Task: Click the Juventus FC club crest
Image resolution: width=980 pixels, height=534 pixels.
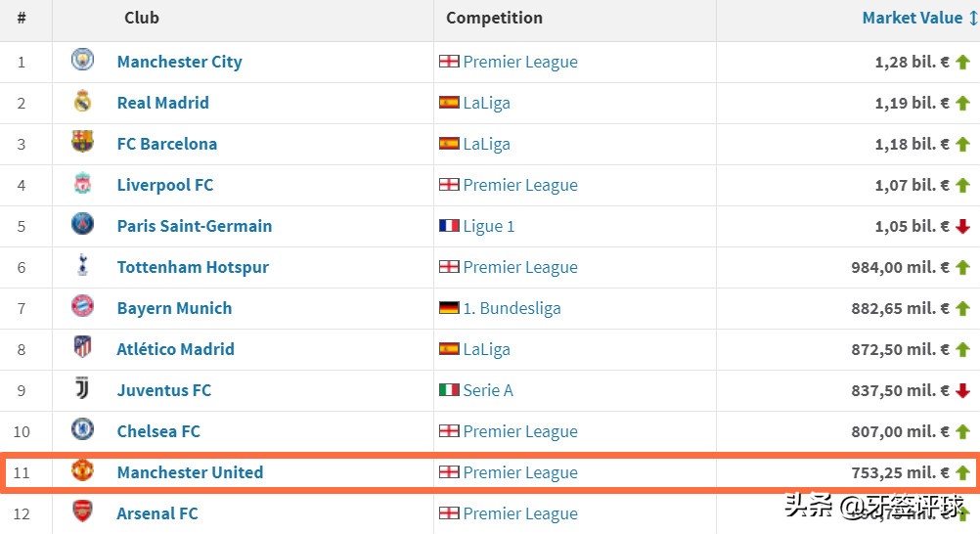Action: pyautogui.click(x=83, y=389)
